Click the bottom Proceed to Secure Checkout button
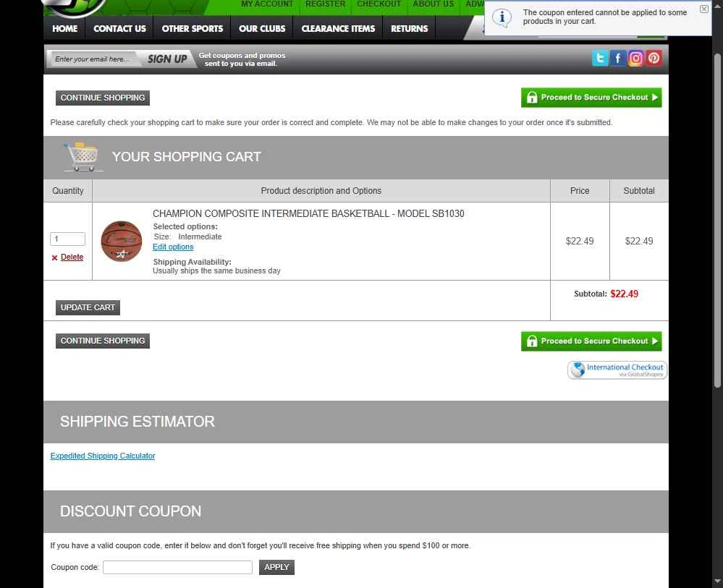723x588 pixels. (x=591, y=341)
